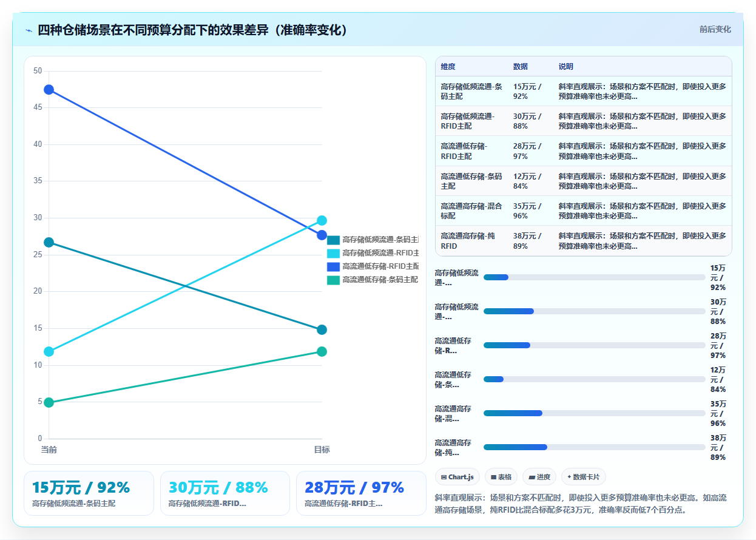
Task: Click the 进度 chip
Action: pos(539,477)
